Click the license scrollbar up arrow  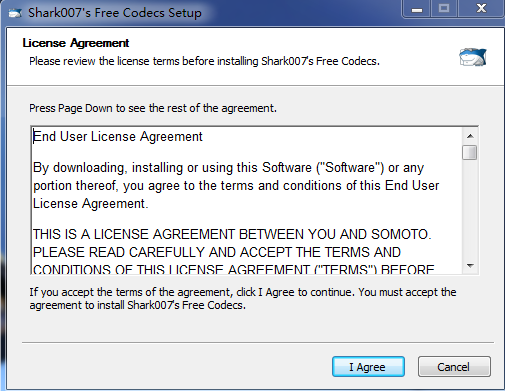[470, 136]
